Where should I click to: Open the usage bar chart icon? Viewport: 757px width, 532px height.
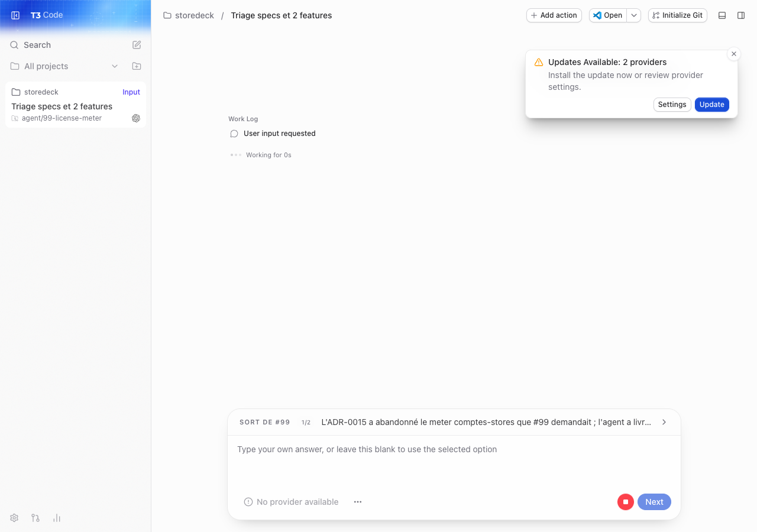[57, 518]
